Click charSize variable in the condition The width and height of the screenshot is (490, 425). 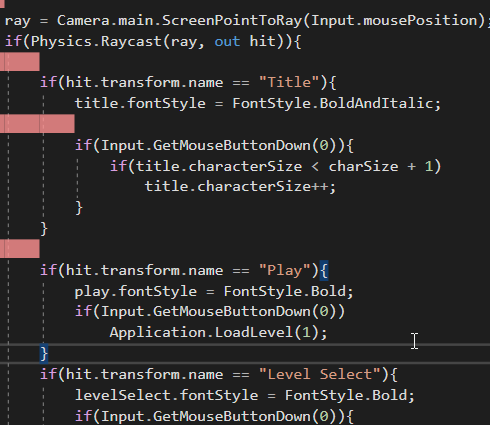(x=363, y=166)
